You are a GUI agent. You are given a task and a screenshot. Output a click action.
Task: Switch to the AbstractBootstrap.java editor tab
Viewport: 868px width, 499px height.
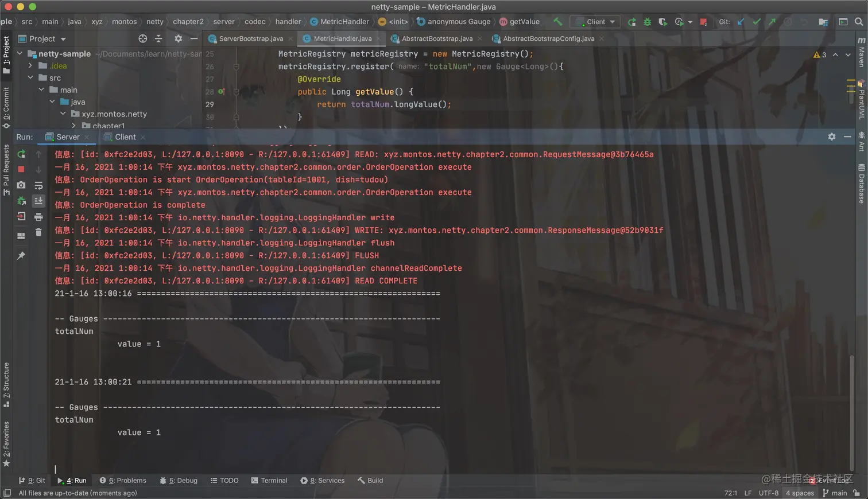[437, 38]
